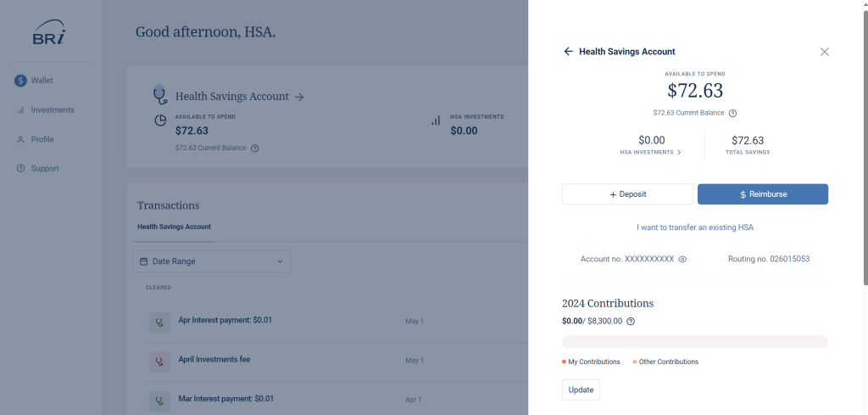This screenshot has width=868, height=415.
Task: Click the Profile person icon
Action: click(20, 139)
